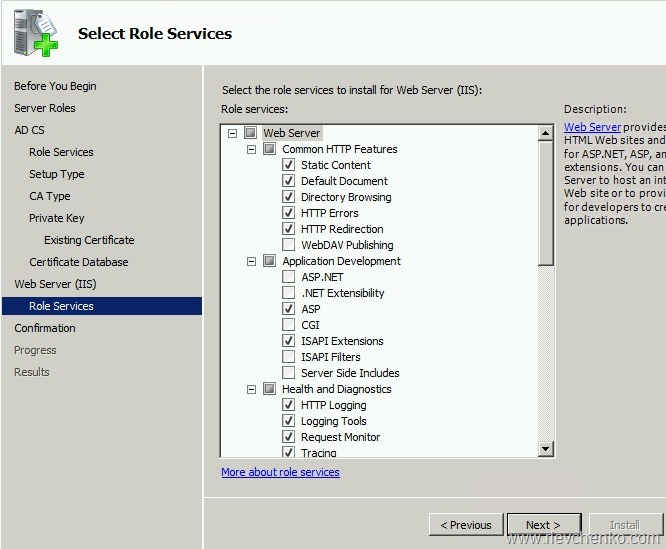Open the More about role services link
Image resolution: width=666 pixels, height=549 pixels.
[280, 472]
